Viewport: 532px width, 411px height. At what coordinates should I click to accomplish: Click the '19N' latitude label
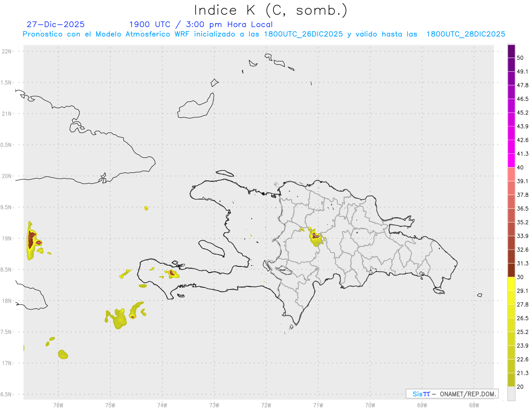[x=7, y=238]
